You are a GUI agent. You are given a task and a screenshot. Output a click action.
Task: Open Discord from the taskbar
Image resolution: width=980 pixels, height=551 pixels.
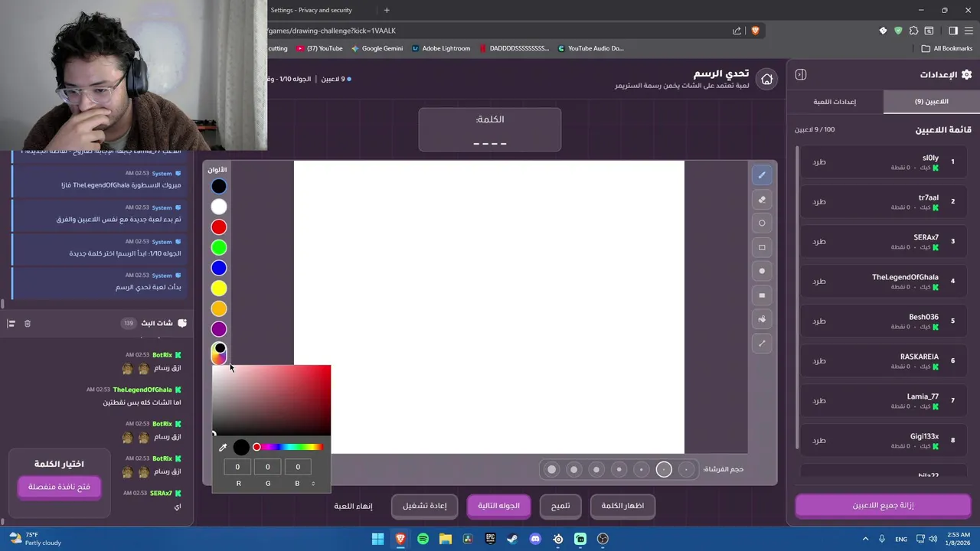pyautogui.click(x=535, y=539)
